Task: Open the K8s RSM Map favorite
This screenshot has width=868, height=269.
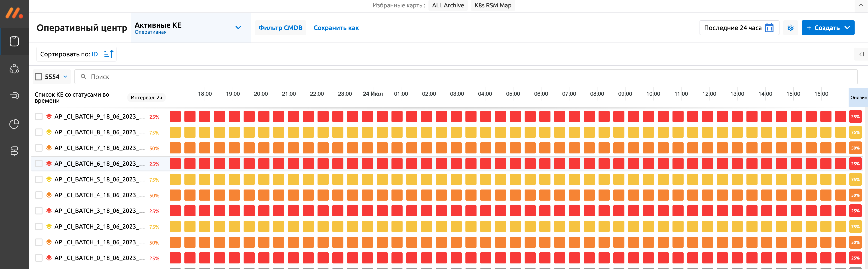Action: pos(493,5)
